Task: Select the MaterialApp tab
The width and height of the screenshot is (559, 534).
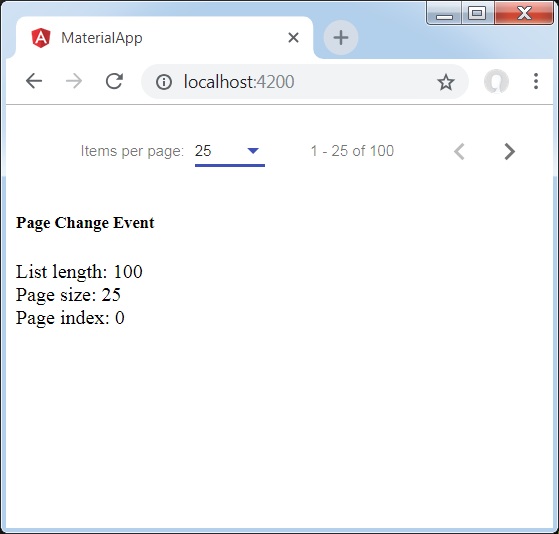Action: coord(164,37)
